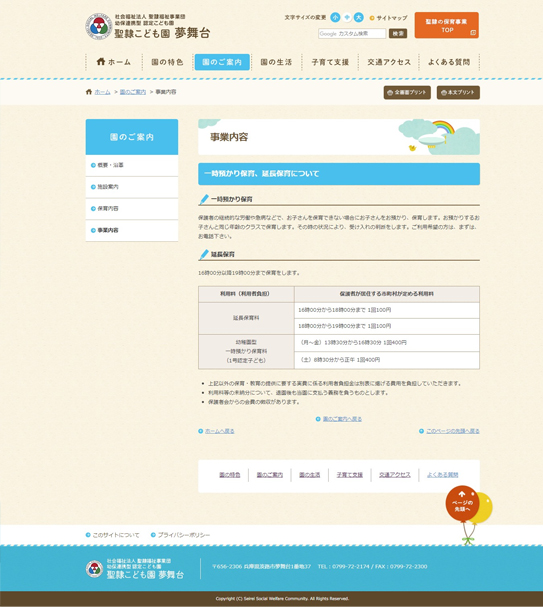Click the site logo emblem in header
This screenshot has width=543, height=607.
(x=98, y=26)
